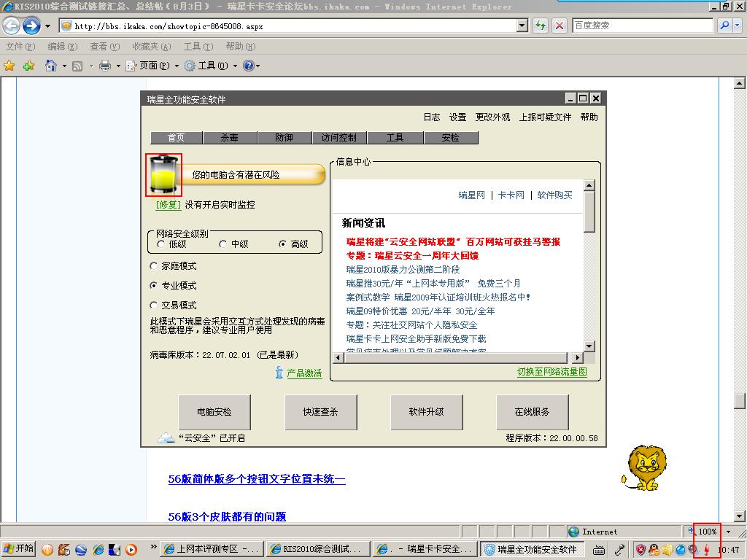This screenshot has width=747, height=560.
Task: Launch the Internet Explorer quick-launch icon
Action: pyautogui.click(x=98, y=550)
